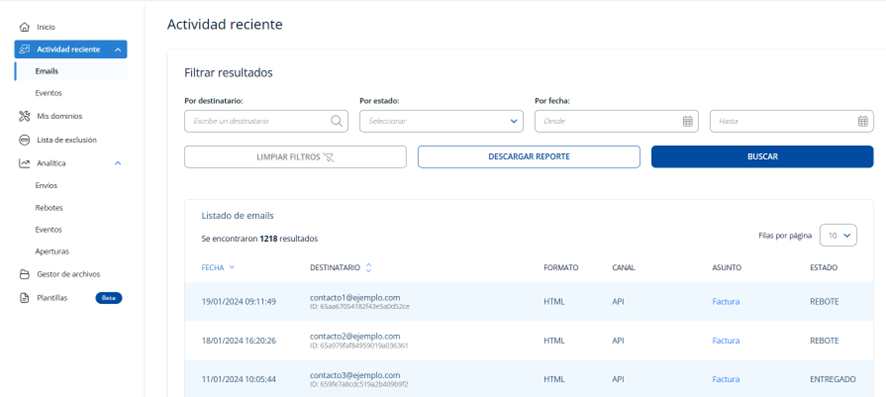Open Aperturas under Analítica
This screenshot has height=397, width=886.
[x=52, y=251]
